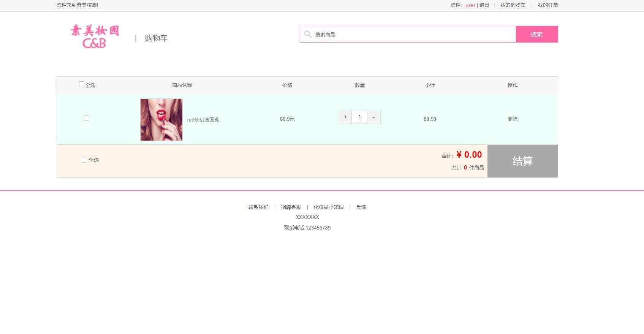Click the total amount ¥ 0.00

tap(469, 155)
